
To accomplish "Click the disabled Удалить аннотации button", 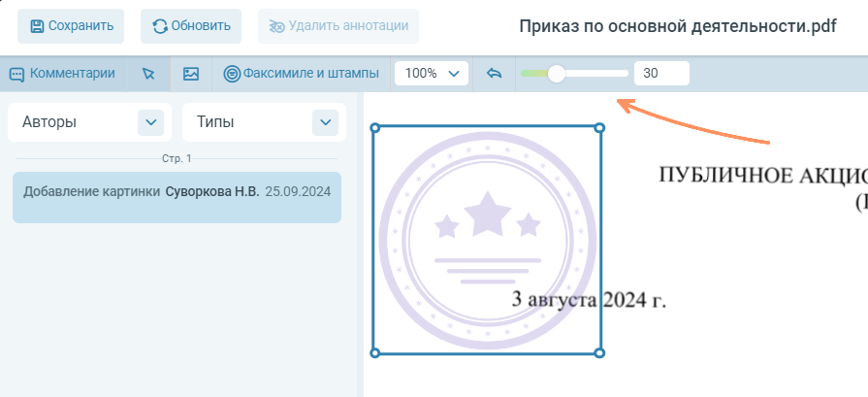I will [x=338, y=26].
